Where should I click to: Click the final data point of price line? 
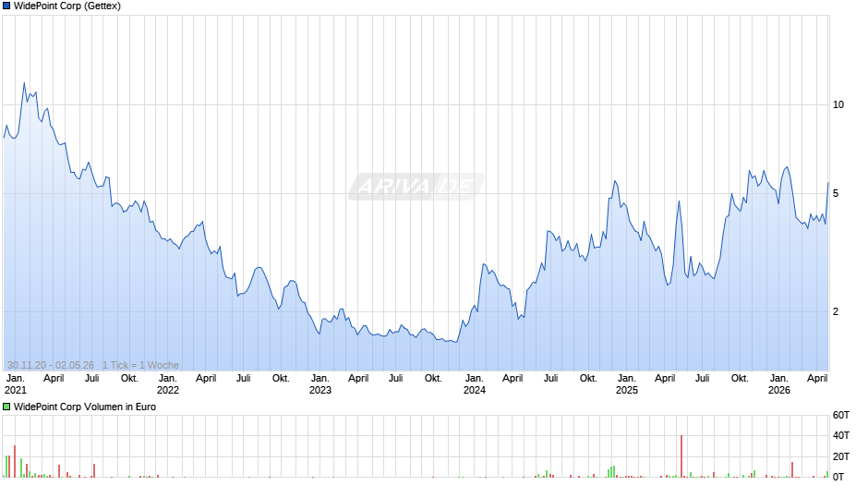coord(828,183)
